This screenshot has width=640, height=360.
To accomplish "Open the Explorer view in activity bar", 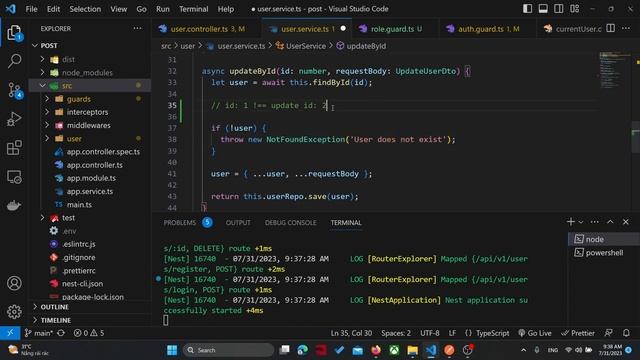I will click(x=14, y=33).
